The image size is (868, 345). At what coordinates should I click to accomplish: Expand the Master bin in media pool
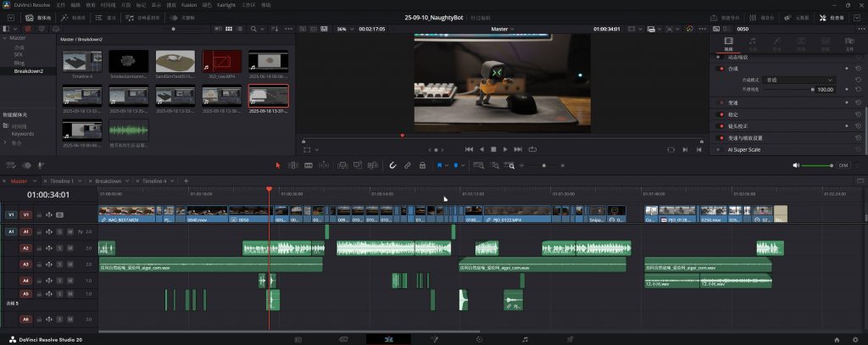click(4, 37)
